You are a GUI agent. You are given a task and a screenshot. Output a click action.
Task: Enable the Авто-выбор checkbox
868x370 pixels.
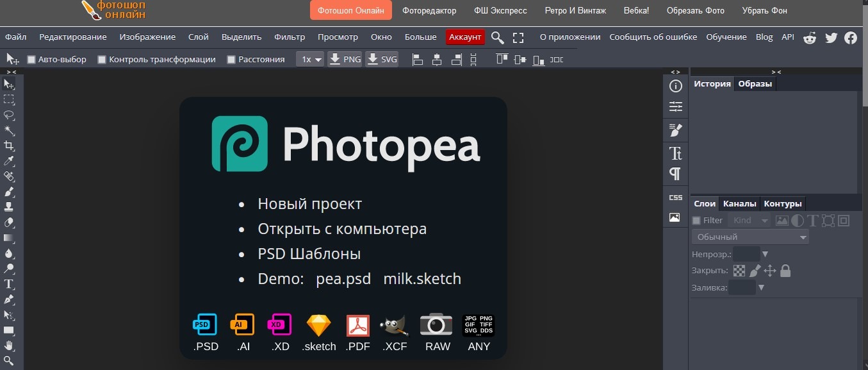31,60
